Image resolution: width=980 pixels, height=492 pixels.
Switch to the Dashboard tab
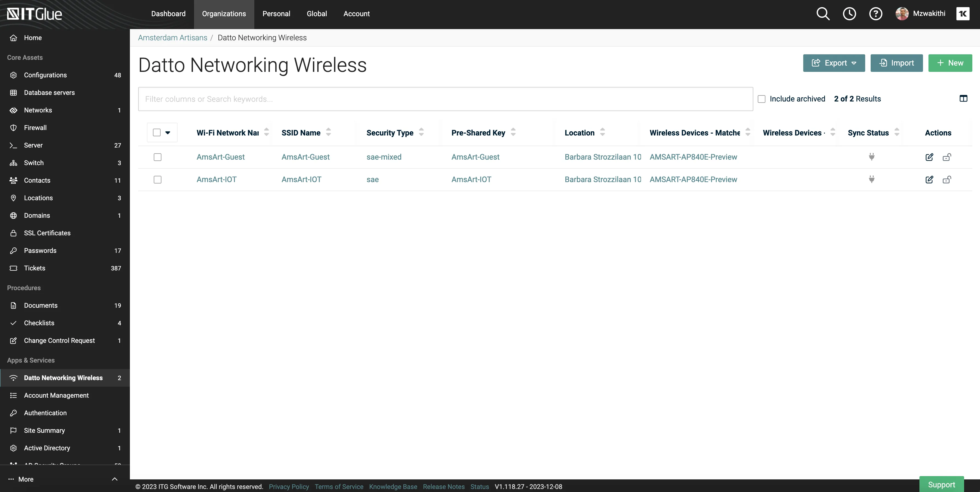[168, 14]
